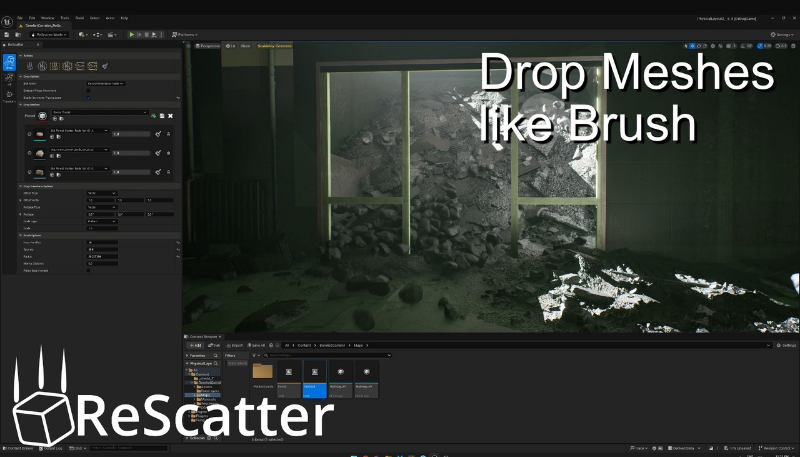
Task: Click the fourth Actions icon with dashed border
Action: pyautogui.click(x=67, y=66)
